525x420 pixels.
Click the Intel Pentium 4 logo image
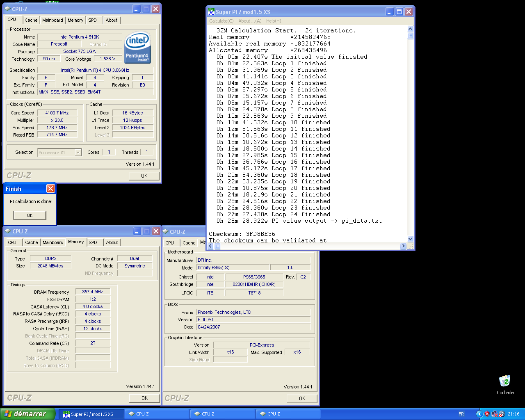(137, 48)
